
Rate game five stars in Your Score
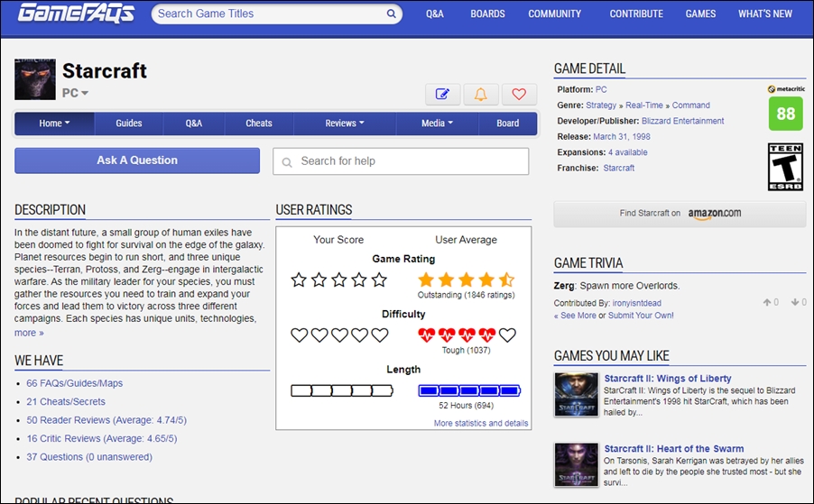(x=380, y=280)
